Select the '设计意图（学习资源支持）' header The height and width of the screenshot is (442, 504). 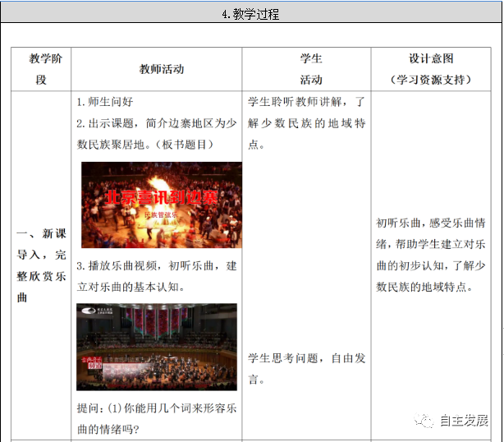pos(431,69)
